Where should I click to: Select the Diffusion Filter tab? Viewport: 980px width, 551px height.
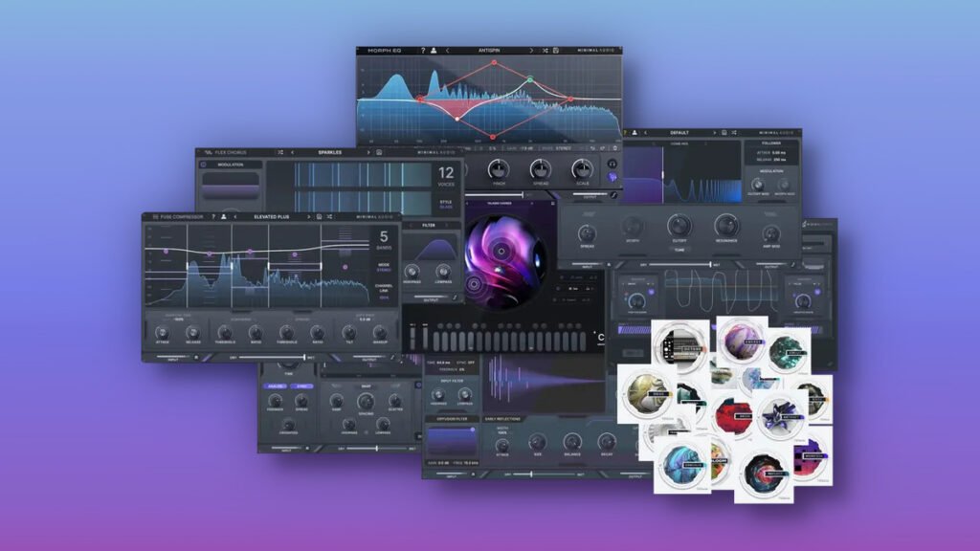(452, 419)
